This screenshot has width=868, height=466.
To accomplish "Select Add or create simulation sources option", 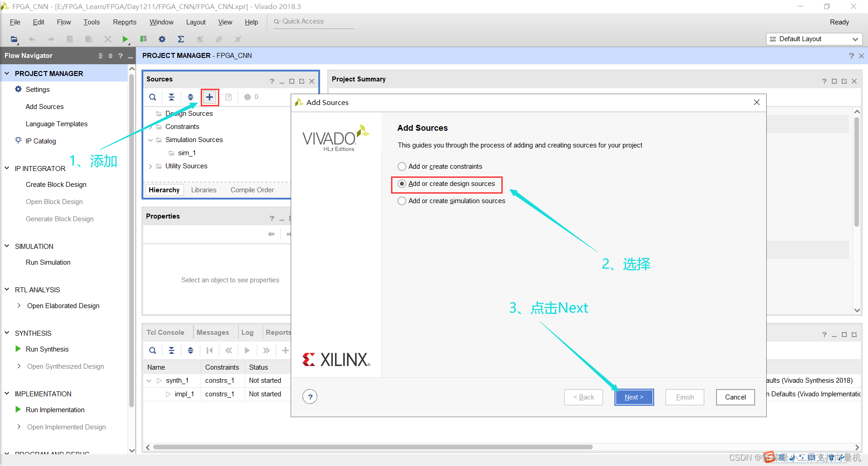I will coord(451,201).
